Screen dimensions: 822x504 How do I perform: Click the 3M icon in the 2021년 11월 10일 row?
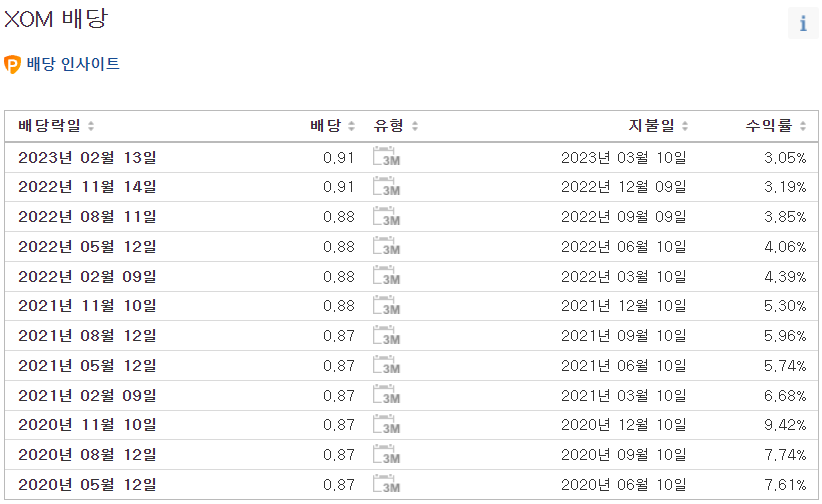(386, 306)
